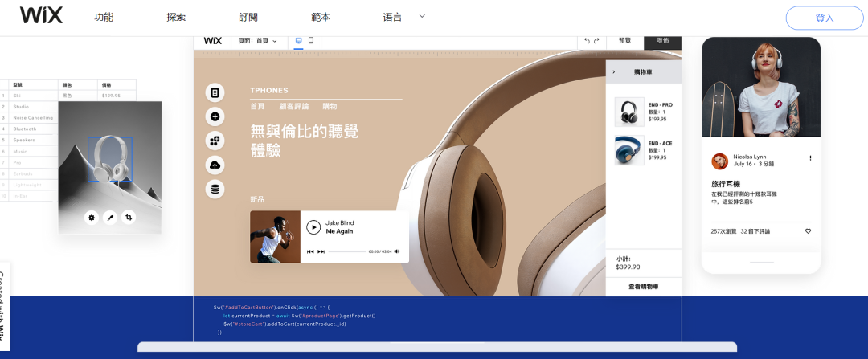Collapse the 購物車 cart panel arrow
868x359 pixels.
pos(613,72)
